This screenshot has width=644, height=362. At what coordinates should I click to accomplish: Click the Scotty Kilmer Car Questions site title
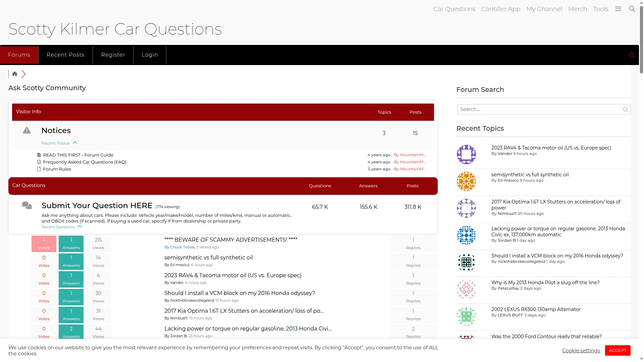(115, 29)
